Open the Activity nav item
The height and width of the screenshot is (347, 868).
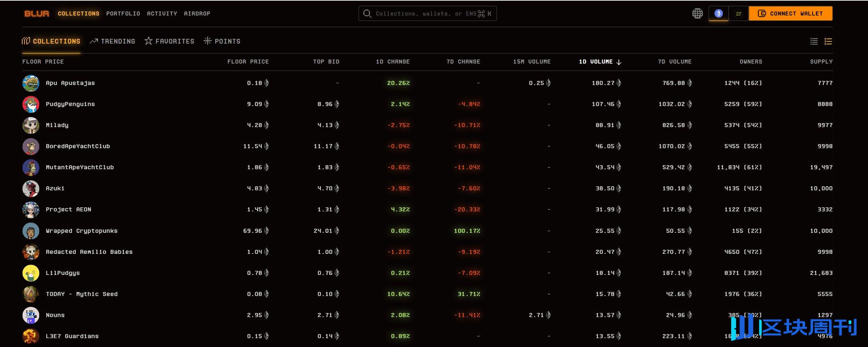click(x=162, y=14)
